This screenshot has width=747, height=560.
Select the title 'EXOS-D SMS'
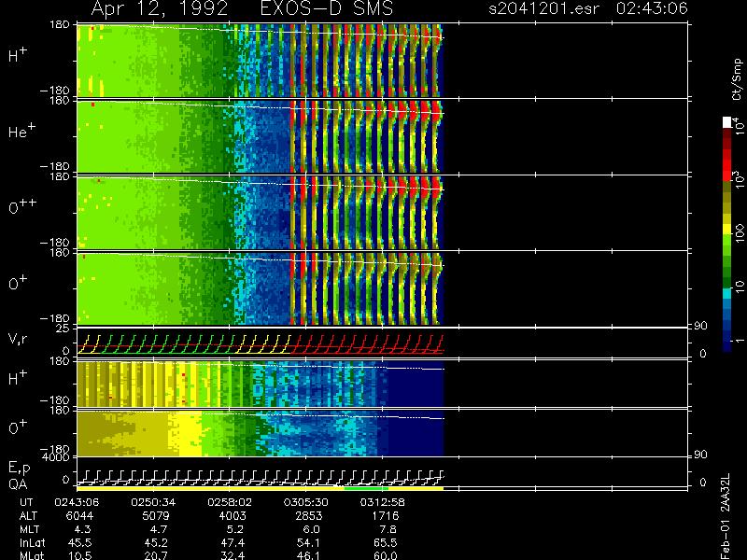327,8
